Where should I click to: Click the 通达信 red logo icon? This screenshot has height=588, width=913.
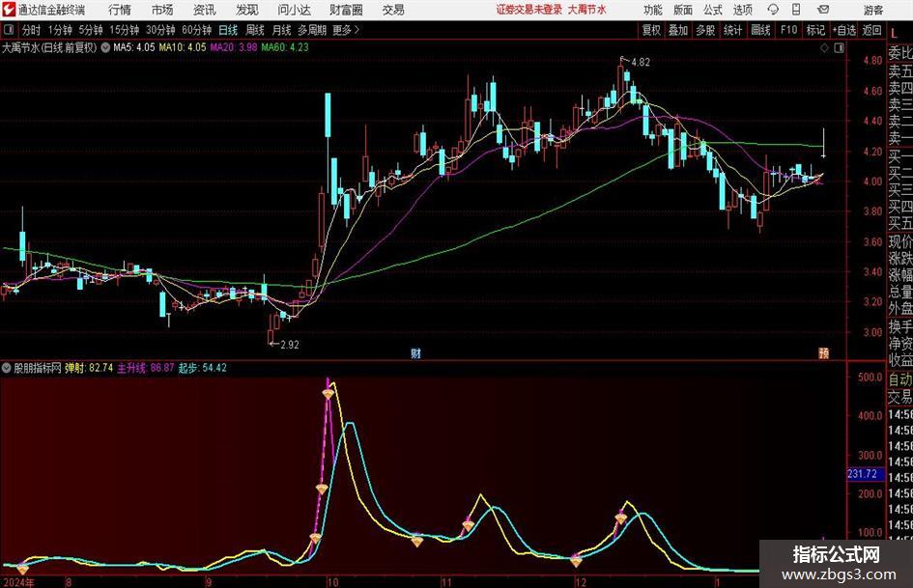click(x=9, y=10)
